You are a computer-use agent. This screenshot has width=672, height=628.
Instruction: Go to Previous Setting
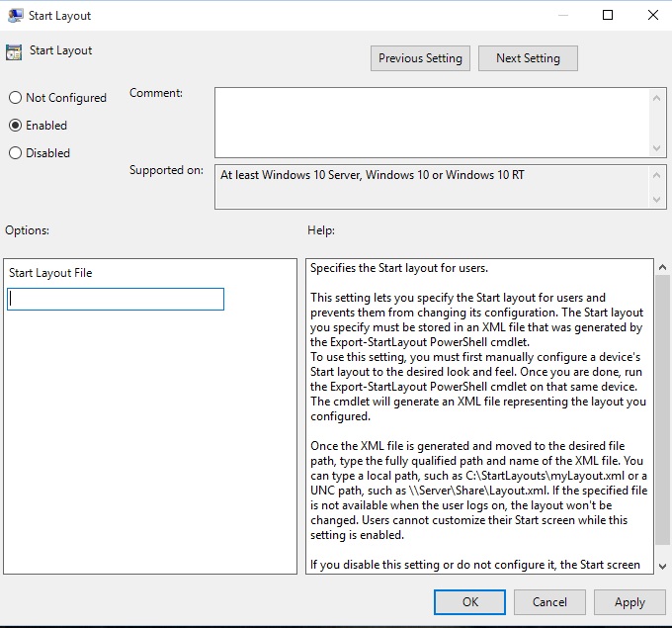coord(420,58)
